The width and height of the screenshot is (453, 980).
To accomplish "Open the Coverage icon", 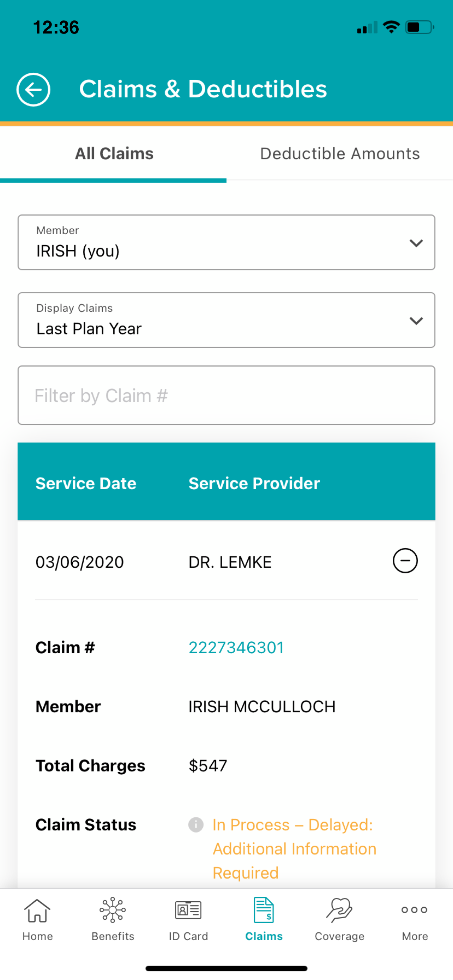I will pos(339,911).
